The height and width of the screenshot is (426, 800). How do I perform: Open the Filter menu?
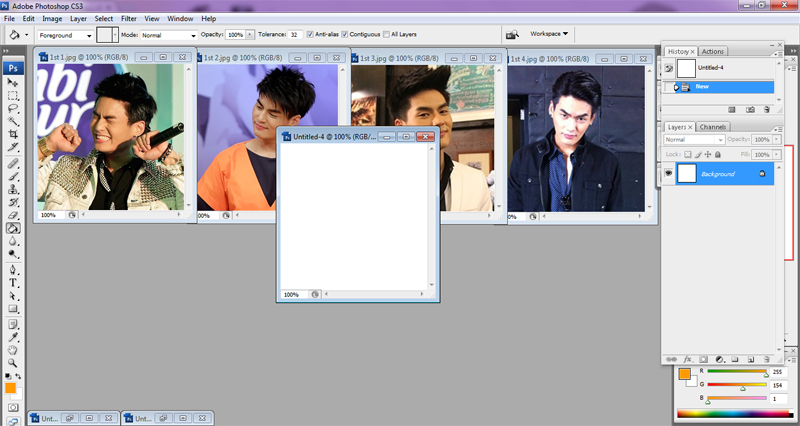pyautogui.click(x=129, y=18)
